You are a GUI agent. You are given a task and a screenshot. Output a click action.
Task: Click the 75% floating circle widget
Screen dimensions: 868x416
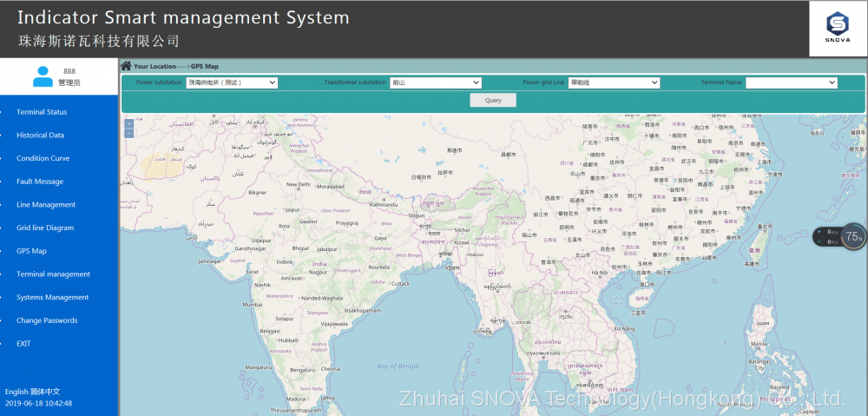click(853, 236)
